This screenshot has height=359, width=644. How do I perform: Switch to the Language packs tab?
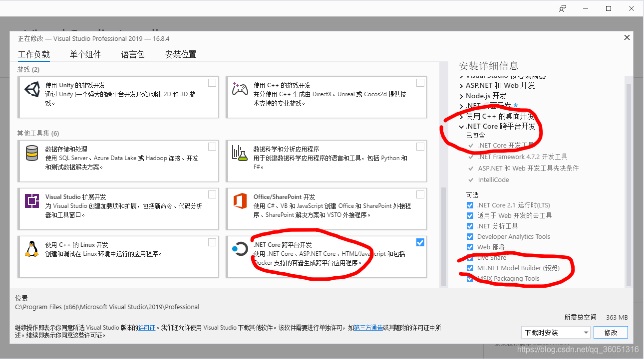pos(133,55)
